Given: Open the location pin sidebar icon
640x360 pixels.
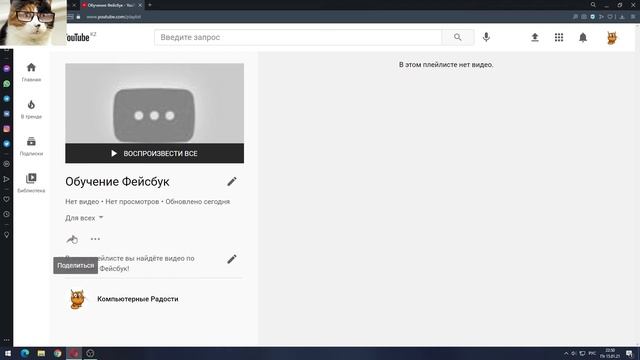Looking at the screenshot, I should point(7,235).
